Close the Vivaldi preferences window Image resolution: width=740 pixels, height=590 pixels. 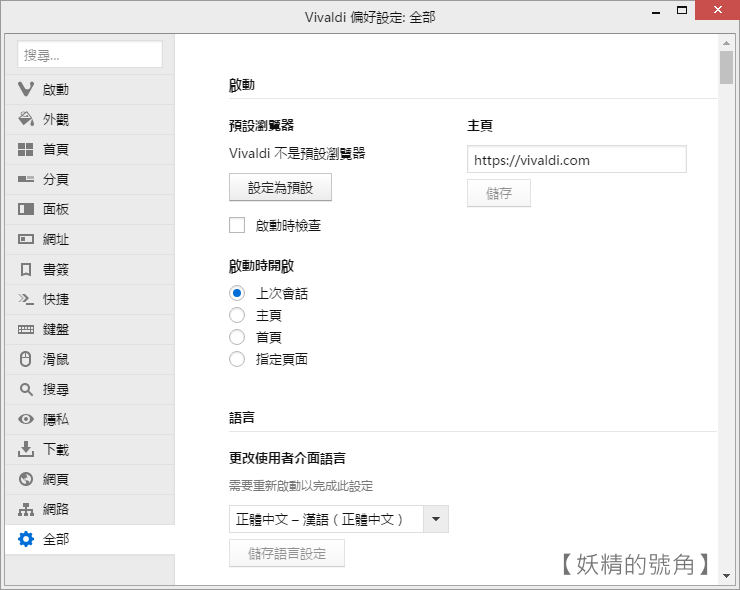click(717, 10)
